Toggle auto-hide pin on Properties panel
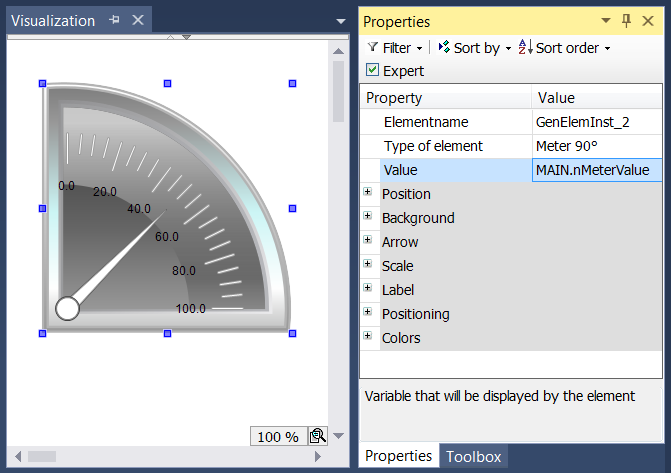Screen dimensions: 671x473 pos(626,21)
